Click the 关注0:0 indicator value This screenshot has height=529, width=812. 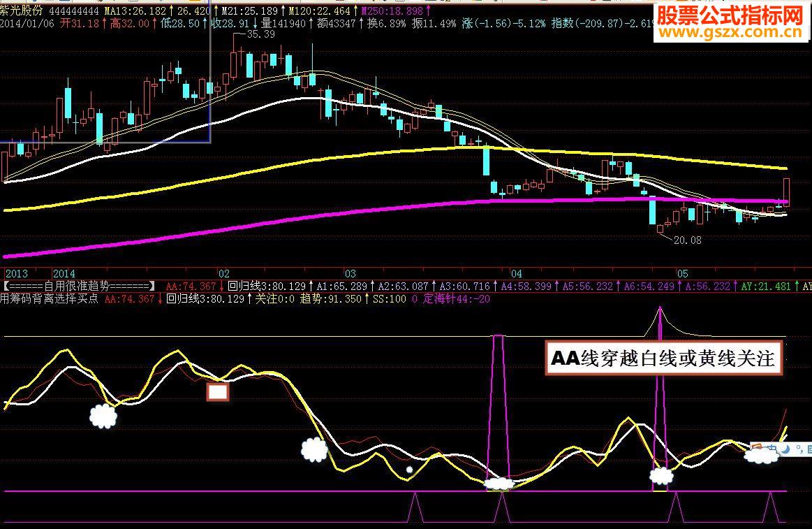click(275, 298)
